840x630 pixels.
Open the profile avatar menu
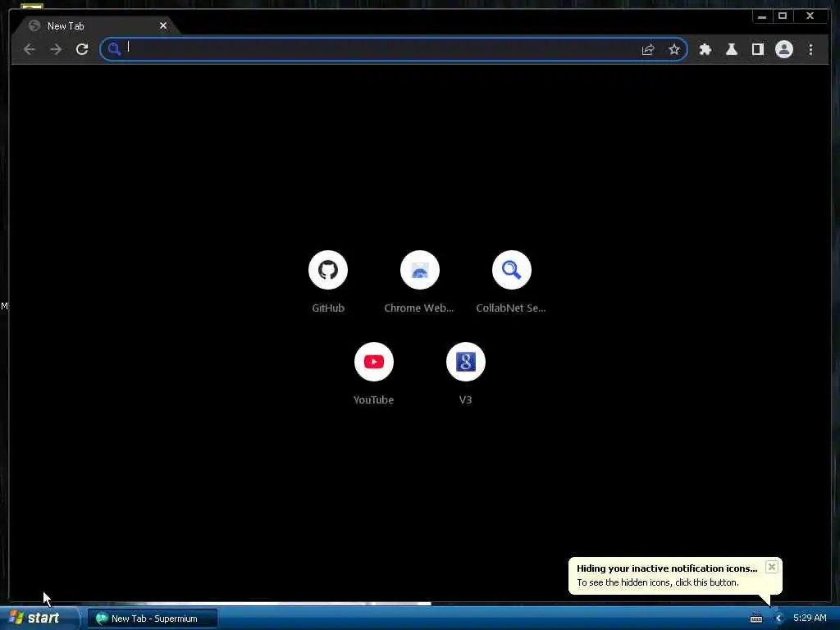pyautogui.click(x=783, y=50)
